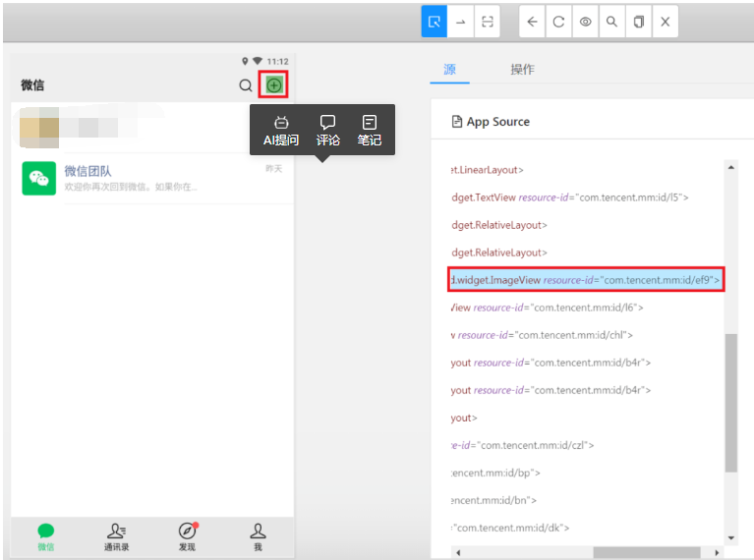Tap the 微信 bottom tab icon

[x=46, y=537]
